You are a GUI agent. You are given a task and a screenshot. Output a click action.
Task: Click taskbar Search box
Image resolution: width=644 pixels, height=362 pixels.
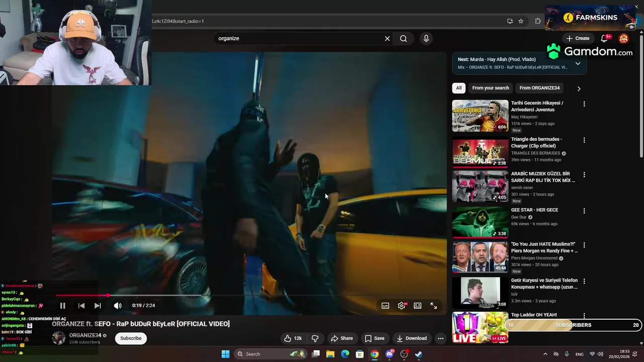point(271,354)
